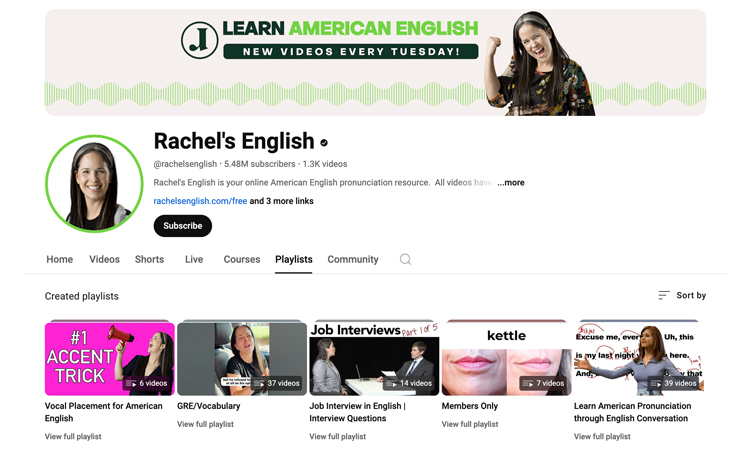This screenshot has height=450, width=750.
Task: Go to the Shorts tab
Action: click(x=149, y=259)
